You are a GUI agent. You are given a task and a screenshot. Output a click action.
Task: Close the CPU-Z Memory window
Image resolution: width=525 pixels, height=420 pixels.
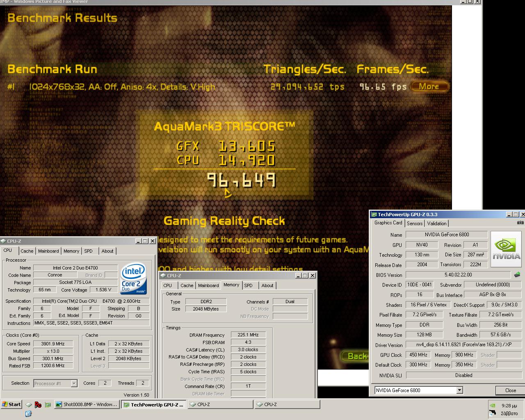pyautogui.click(x=312, y=275)
